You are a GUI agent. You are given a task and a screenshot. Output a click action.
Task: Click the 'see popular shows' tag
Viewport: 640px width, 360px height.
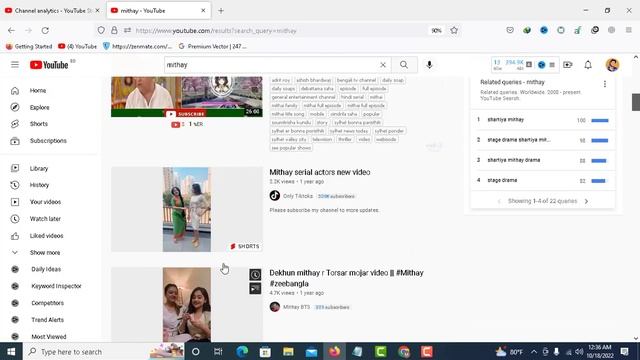(x=291, y=148)
